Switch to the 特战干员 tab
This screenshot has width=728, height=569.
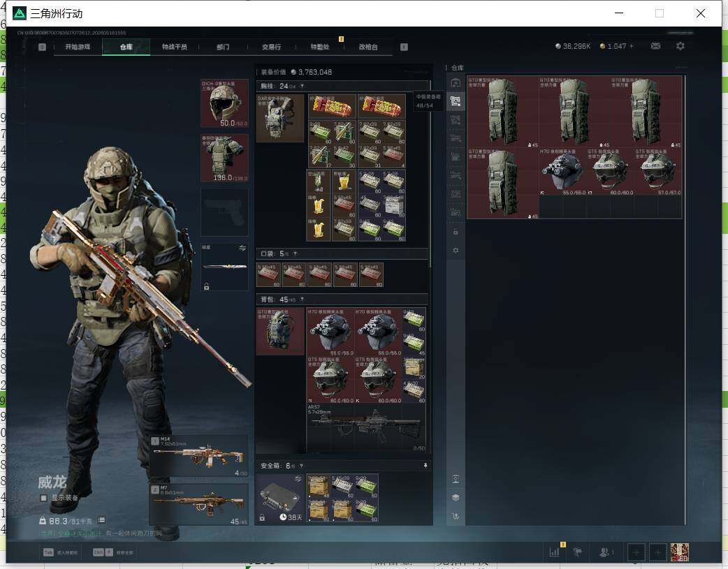[x=175, y=47]
